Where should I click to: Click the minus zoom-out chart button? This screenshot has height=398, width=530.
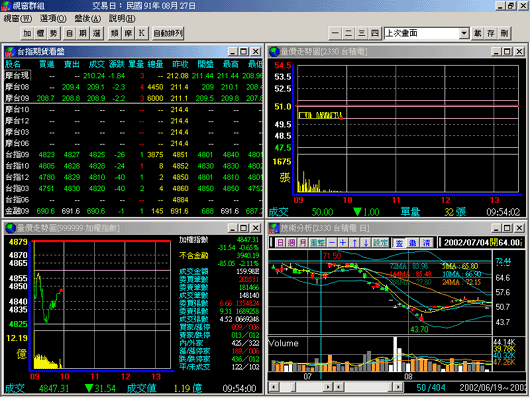(332, 242)
